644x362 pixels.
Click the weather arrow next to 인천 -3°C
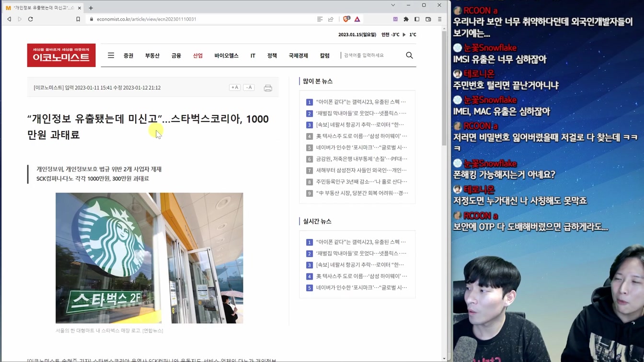pos(404,34)
